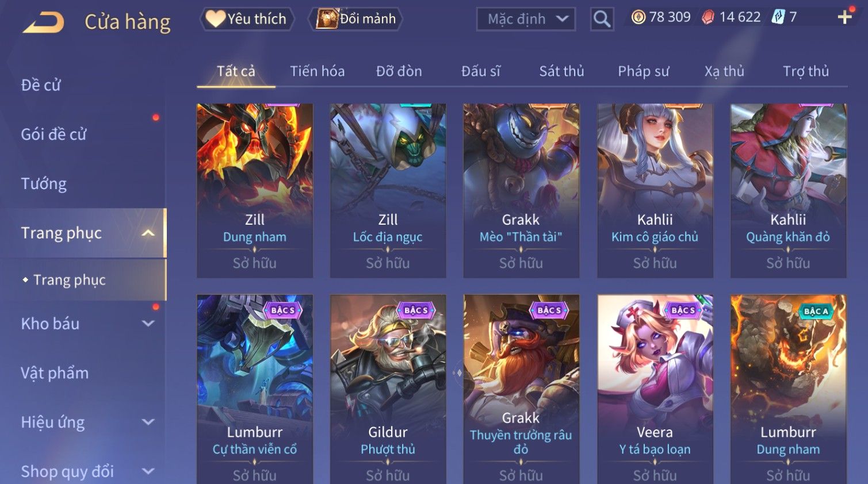The width and height of the screenshot is (868, 484).
Task: Select the Tiến hóa tab
Action: [x=317, y=71]
